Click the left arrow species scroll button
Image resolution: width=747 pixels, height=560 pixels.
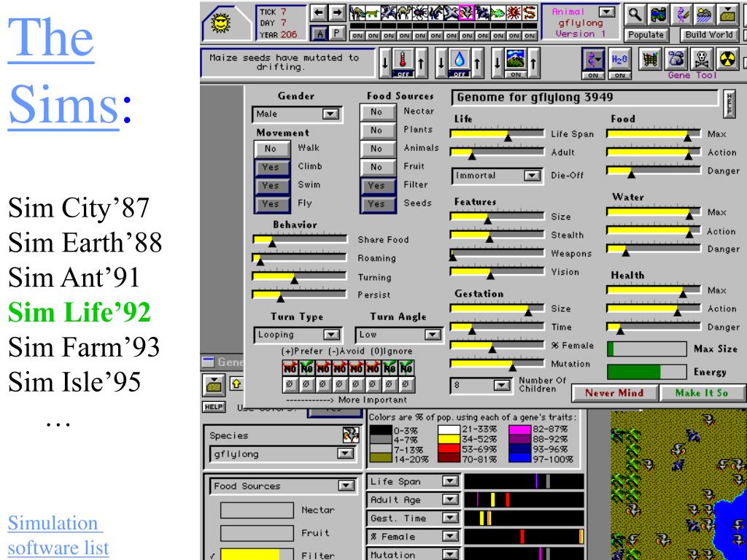[x=317, y=13]
